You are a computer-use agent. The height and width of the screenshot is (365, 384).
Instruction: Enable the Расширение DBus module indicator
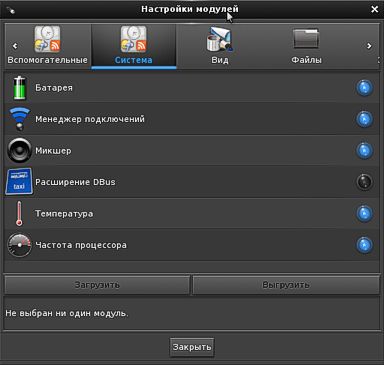click(364, 182)
